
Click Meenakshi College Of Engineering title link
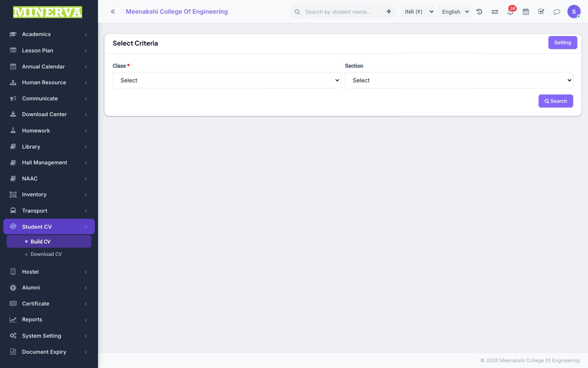(177, 12)
